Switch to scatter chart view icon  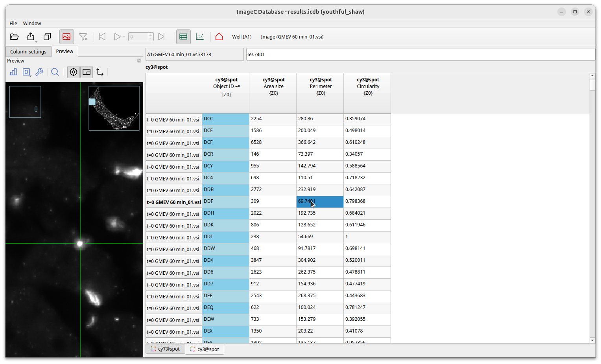point(200,37)
